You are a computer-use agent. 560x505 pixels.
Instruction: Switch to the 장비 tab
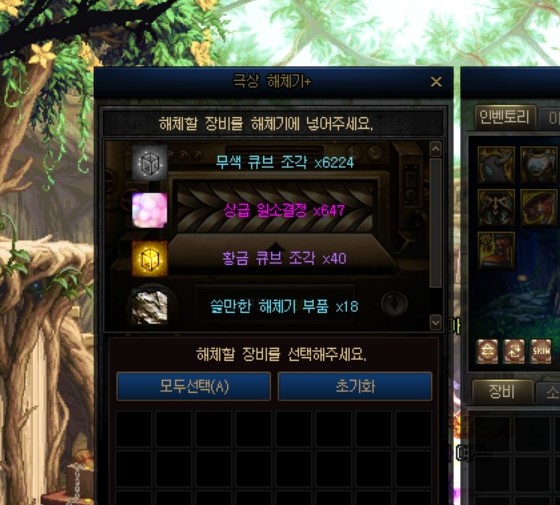pos(502,392)
